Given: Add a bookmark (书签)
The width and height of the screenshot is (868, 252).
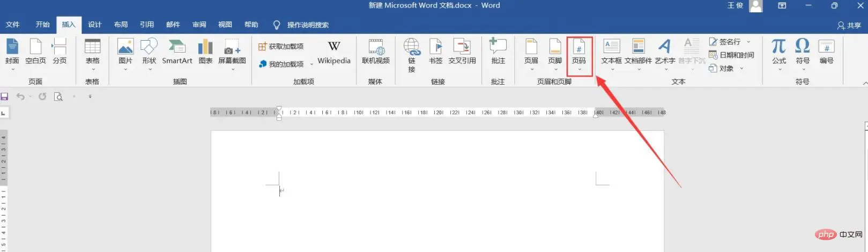Looking at the screenshot, I should click(x=436, y=53).
